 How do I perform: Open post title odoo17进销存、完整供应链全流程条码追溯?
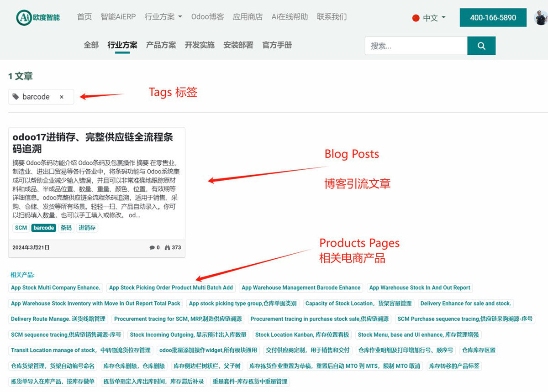click(93, 143)
